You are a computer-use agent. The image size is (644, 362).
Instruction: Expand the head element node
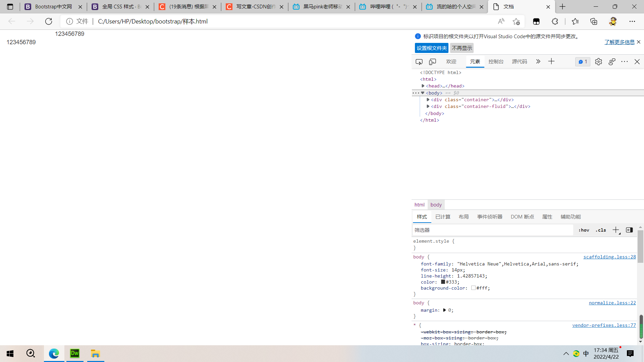click(x=423, y=86)
